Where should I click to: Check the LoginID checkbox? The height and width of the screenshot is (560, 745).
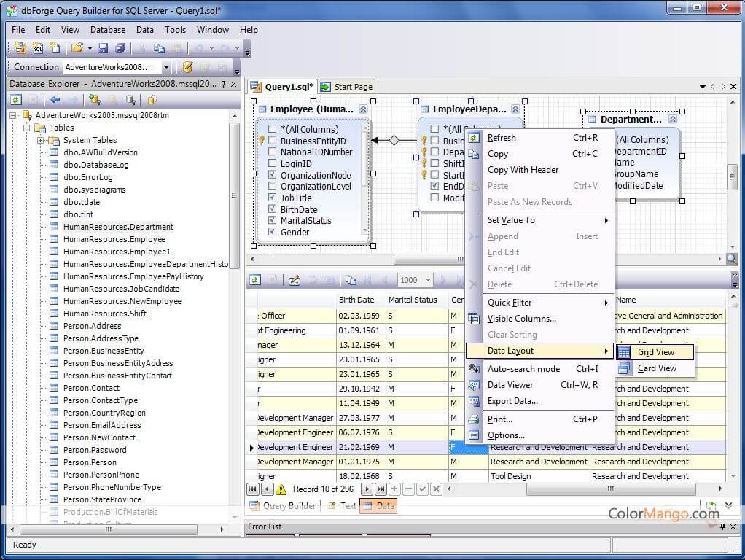click(x=272, y=163)
